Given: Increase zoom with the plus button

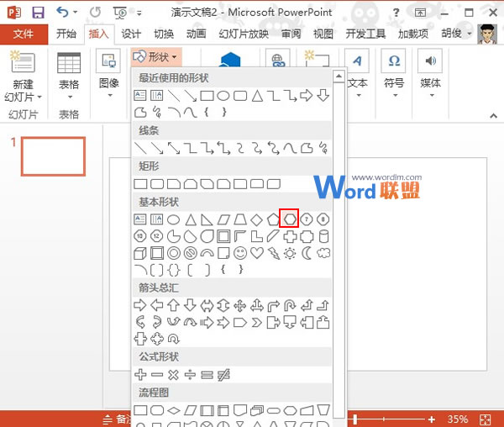Looking at the screenshot, I should [432, 419].
